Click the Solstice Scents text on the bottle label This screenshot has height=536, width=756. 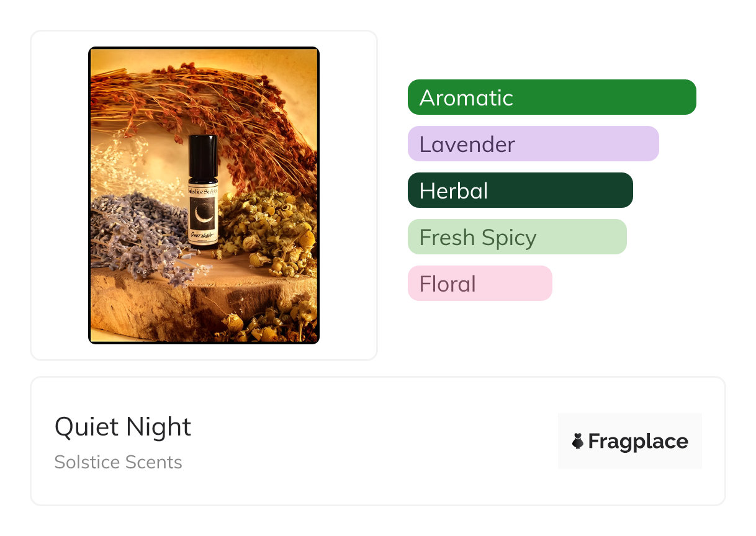click(203, 191)
